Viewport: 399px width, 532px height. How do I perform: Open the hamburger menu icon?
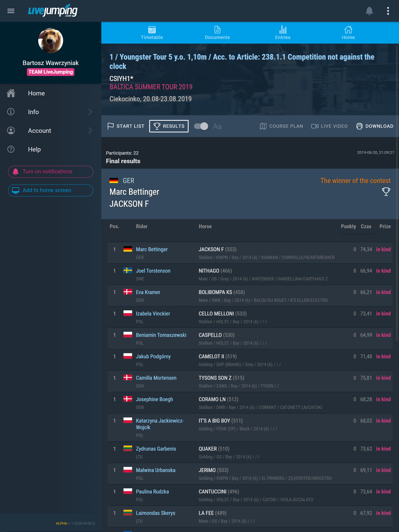(x=11, y=11)
